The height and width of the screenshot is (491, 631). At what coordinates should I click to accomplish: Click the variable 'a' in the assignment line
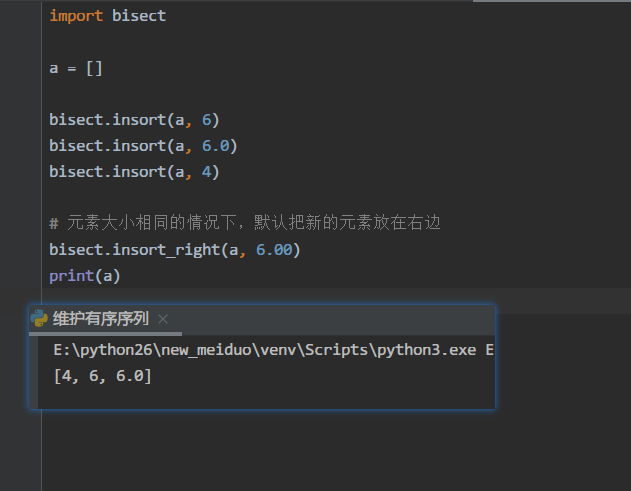[x=54, y=68]
